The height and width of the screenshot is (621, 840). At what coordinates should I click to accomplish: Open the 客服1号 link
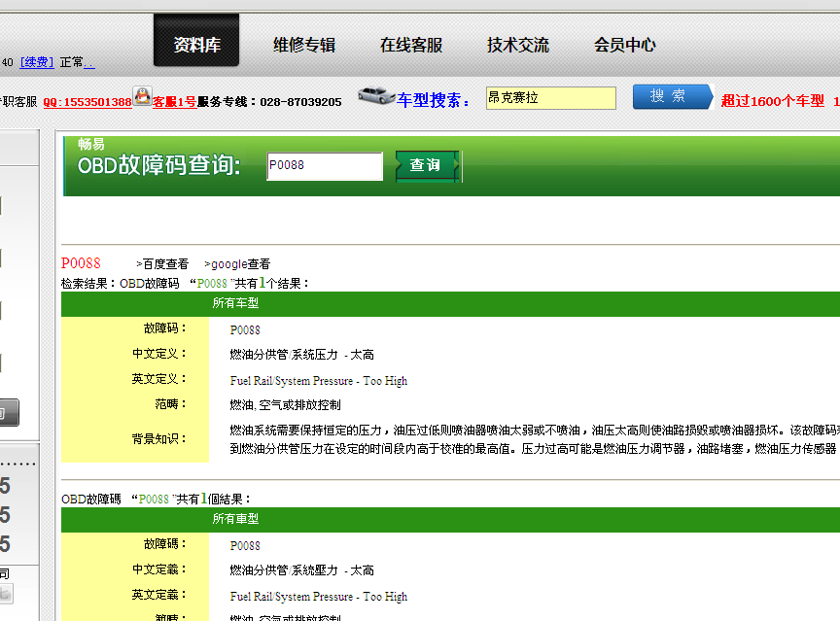point(175,102)
